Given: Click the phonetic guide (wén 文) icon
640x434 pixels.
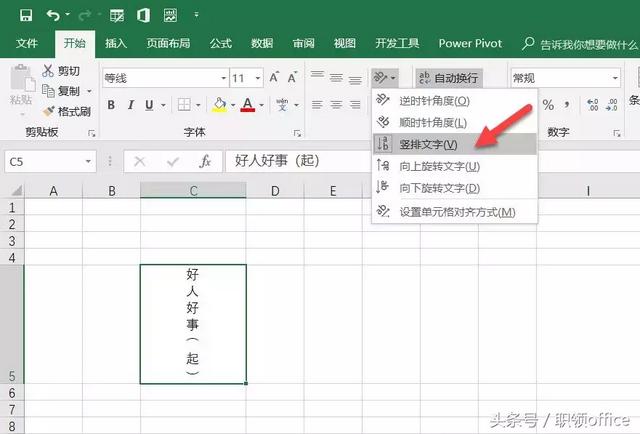Looking at the screenshot, I should click(x=282, y=105).
